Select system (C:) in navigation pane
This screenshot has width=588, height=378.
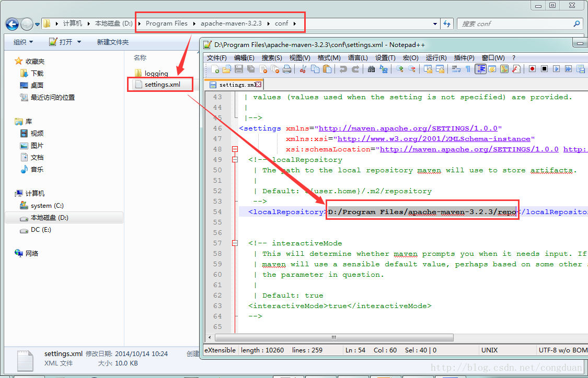[41, 206]
